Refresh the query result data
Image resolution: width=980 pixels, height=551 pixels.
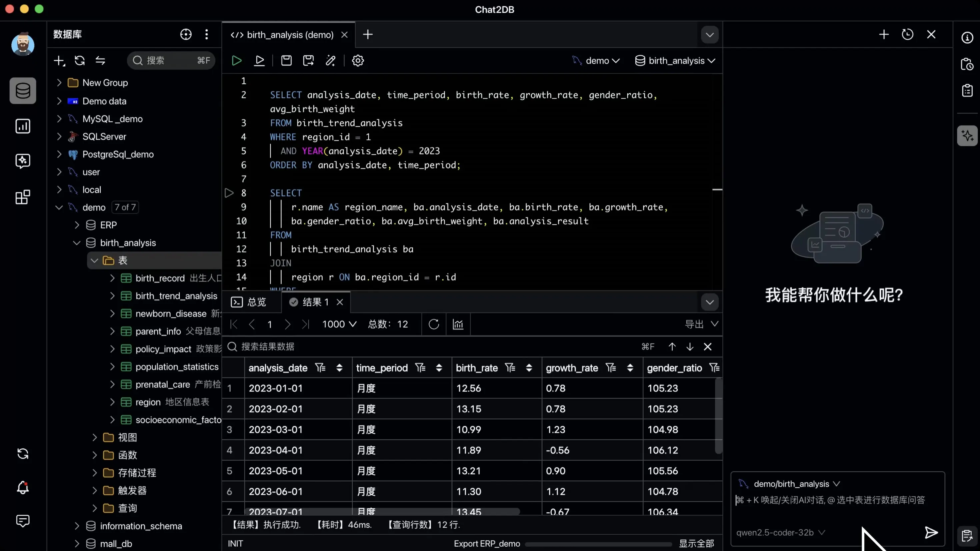click(434, 324)
